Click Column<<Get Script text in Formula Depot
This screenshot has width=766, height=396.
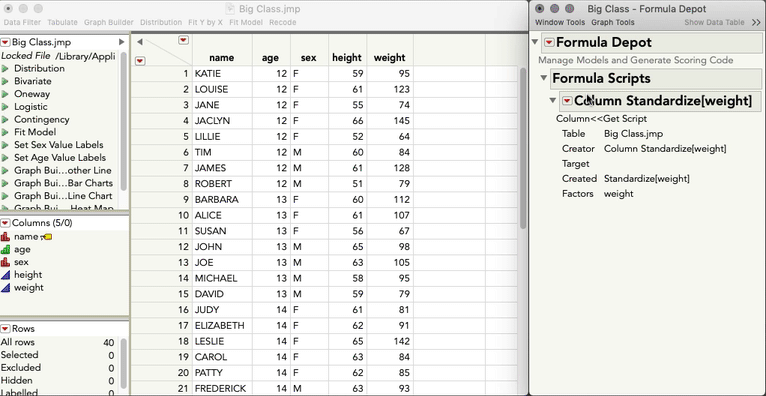[601, 119]
